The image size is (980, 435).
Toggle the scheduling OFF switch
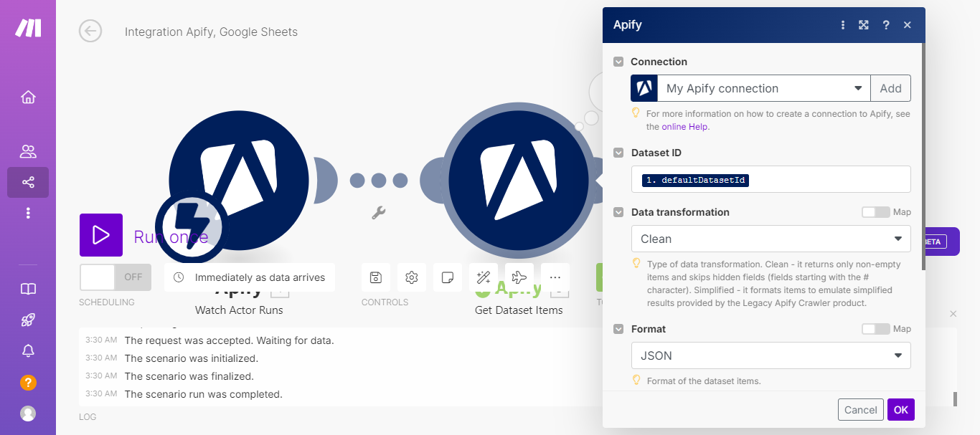(116, 277)
